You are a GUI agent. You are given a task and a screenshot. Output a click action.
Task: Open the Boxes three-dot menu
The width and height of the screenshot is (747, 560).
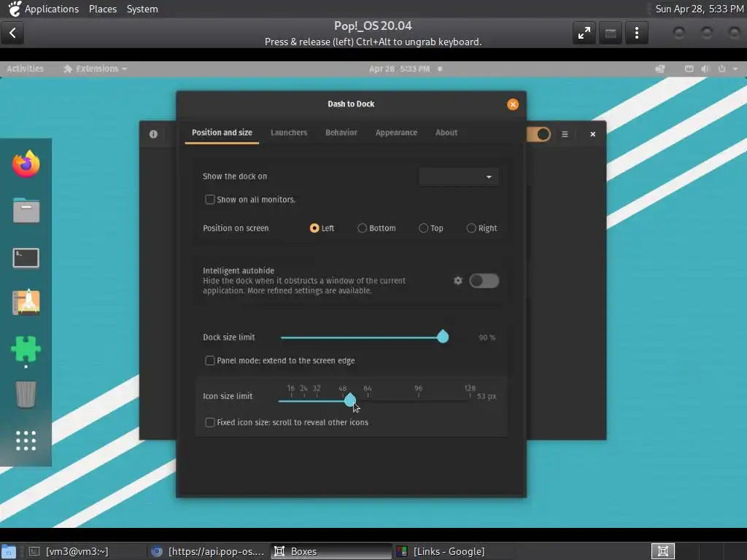pos(636,33)
